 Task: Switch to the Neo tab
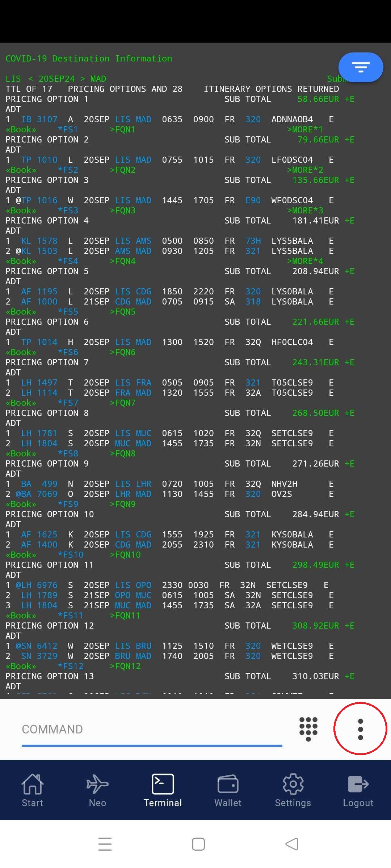pyautogui.click(x=98, y=791)
